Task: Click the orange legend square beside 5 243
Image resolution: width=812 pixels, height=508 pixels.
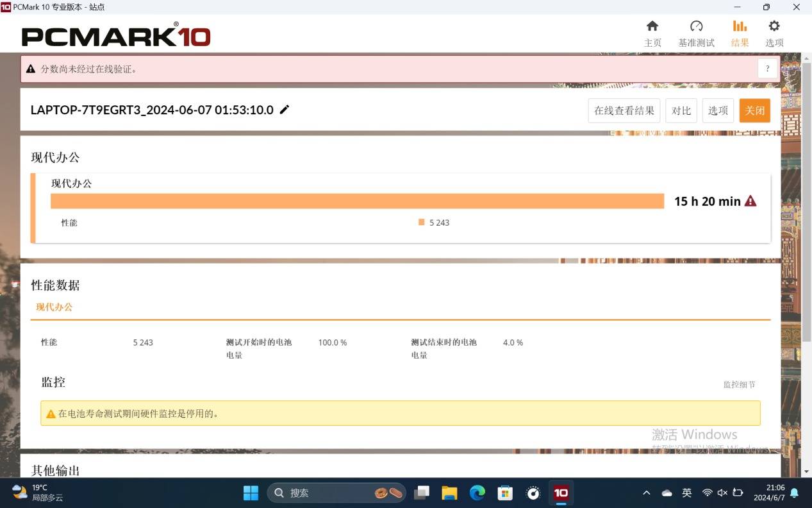Action: pos(421,222)
